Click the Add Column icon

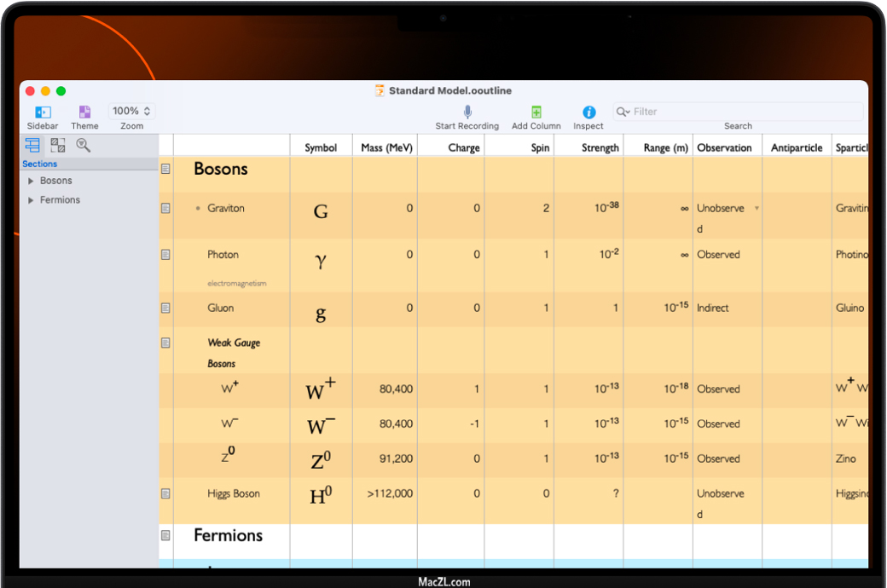(x=536, y=112)
